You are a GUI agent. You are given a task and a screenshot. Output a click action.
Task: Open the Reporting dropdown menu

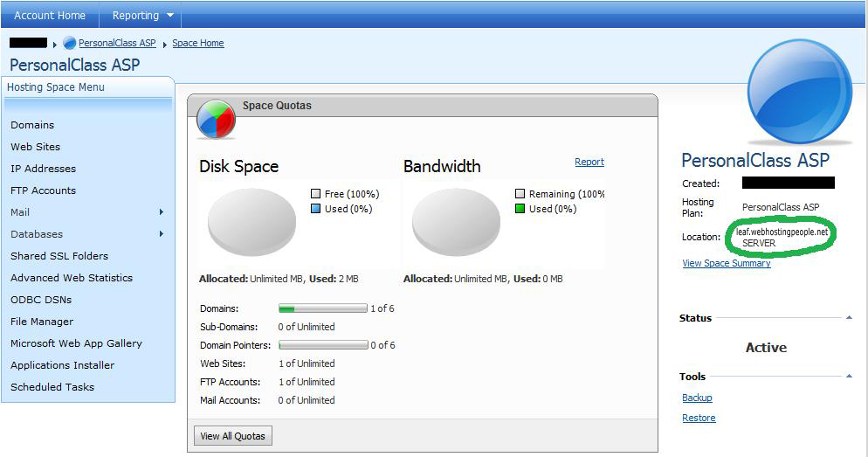[142, 16]
